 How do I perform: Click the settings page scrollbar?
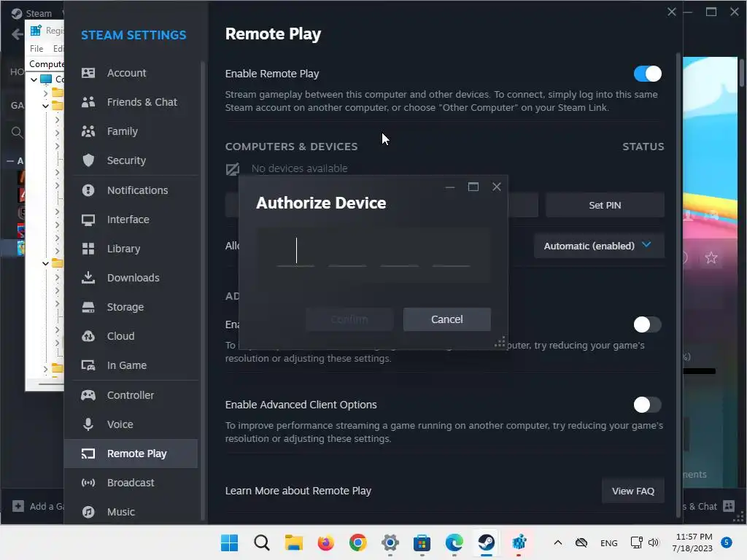(678, 286)
